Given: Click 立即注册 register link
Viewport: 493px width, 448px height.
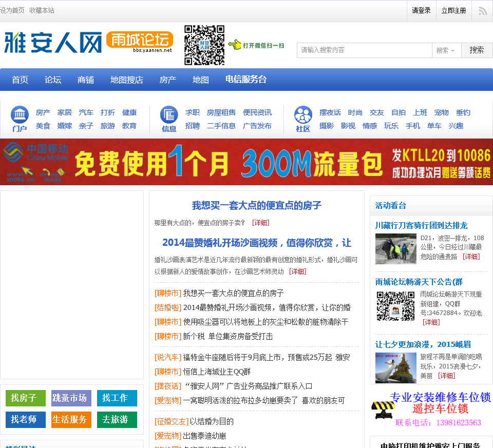Looking at the screenshot, I should click(x=453, y=11).
